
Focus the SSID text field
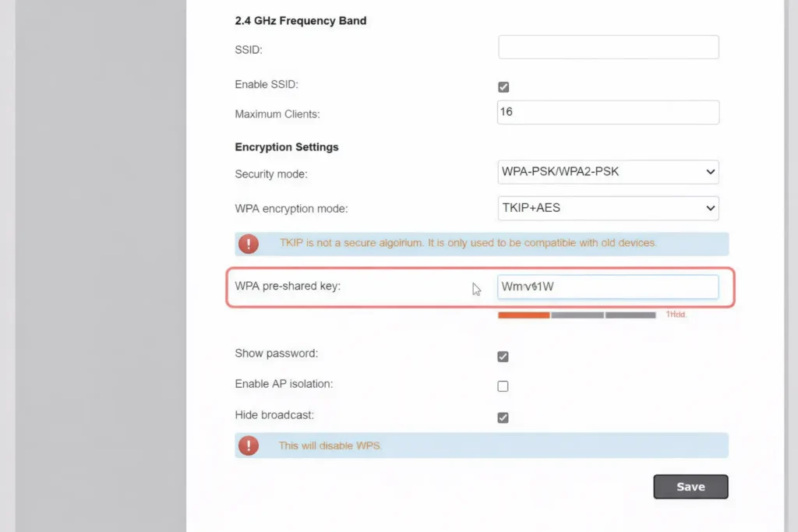point(608,48)
